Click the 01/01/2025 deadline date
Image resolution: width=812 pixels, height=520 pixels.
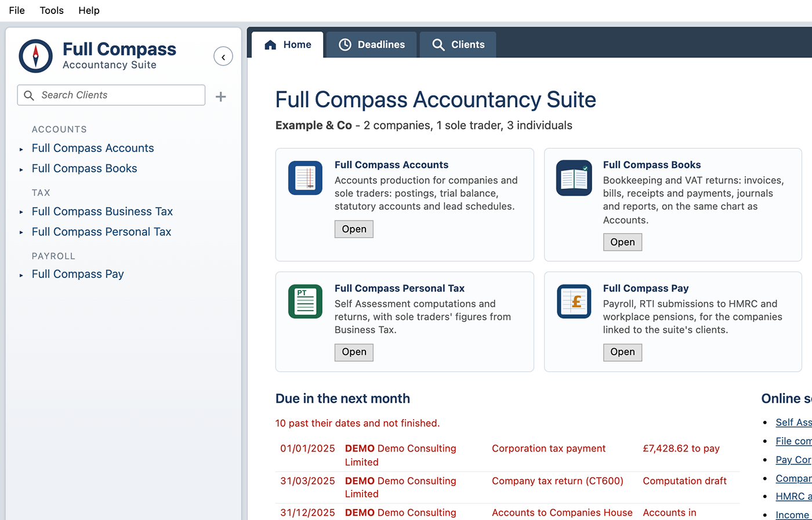click(x=308, y=449)
